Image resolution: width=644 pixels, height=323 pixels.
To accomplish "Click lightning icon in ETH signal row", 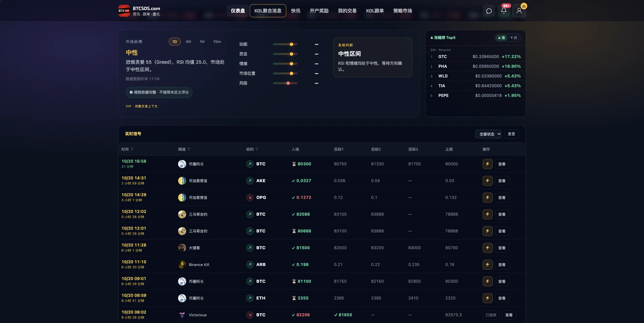I will tap(487, 298).
